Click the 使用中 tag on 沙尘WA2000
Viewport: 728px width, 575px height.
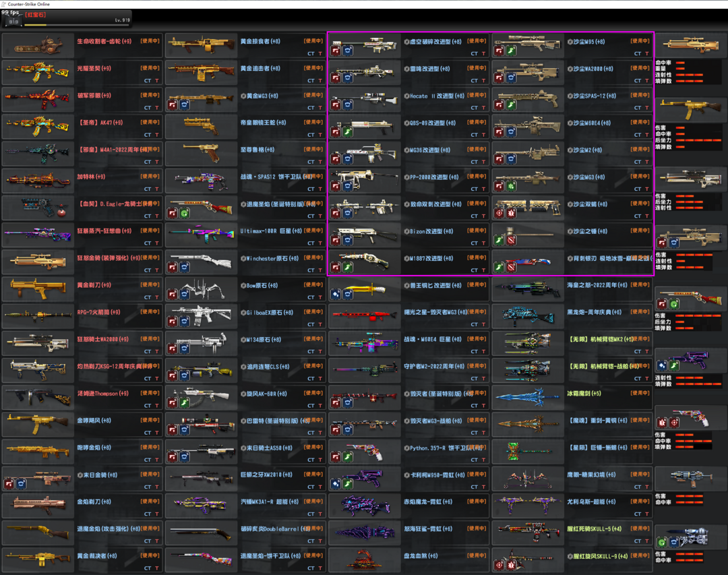click(x=640, y=68)
